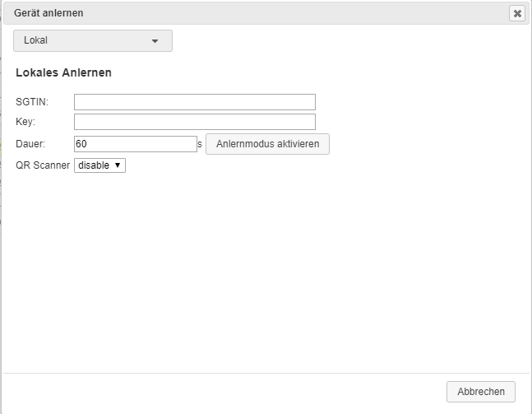Click the Key label text
The image size is (532, 414).
coord(25,122)
